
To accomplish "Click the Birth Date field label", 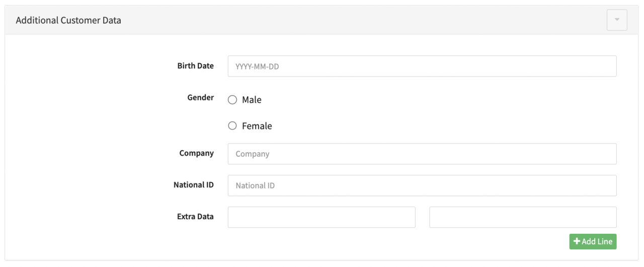I will point(195,66).
